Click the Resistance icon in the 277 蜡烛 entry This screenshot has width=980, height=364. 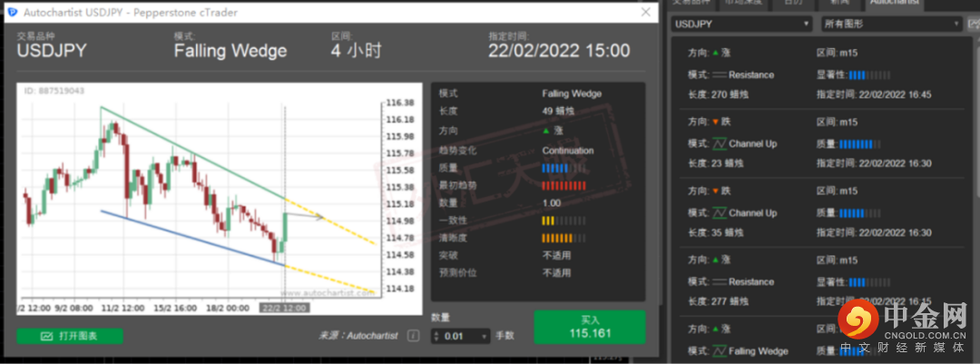720,282
